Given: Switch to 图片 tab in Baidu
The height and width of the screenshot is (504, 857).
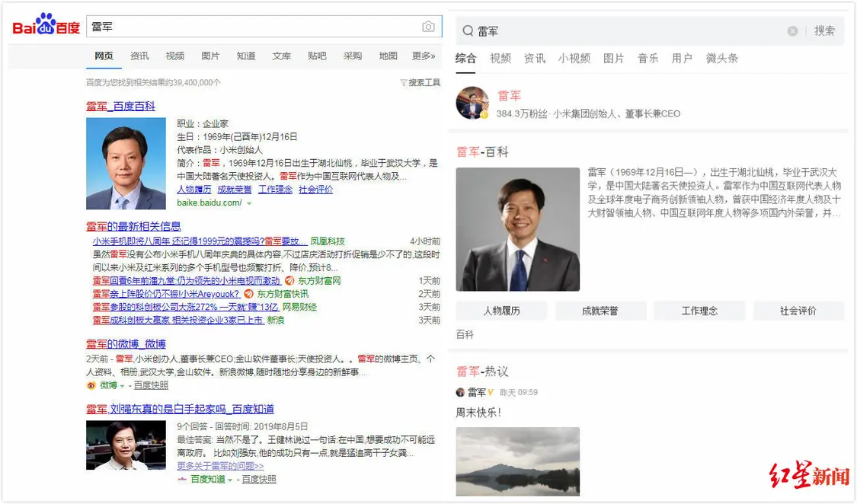Looking at the screenshot, I should coord(210,56).
